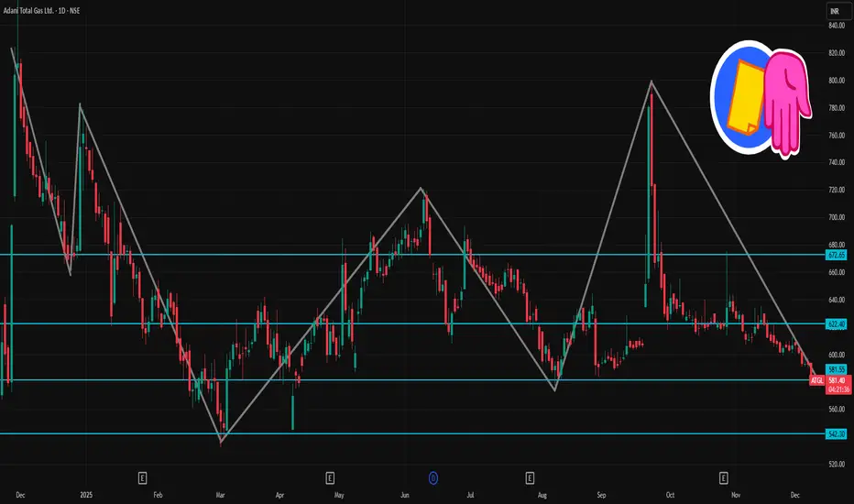Open the earnings marker near February
The height and width of the screenshot is (504, 854).
142,478
